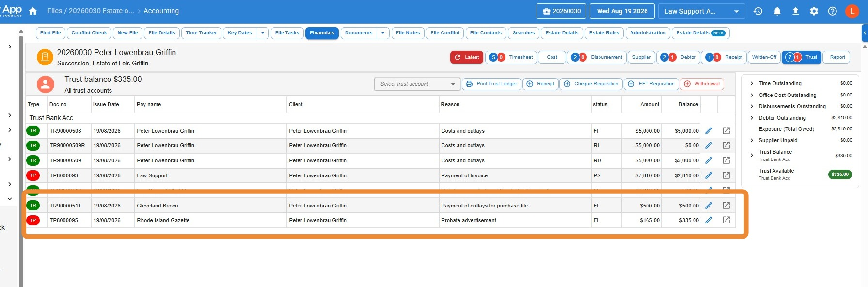Open the settings gear
The width and height of the screenshot is (868, 287).
pos(814,11)
